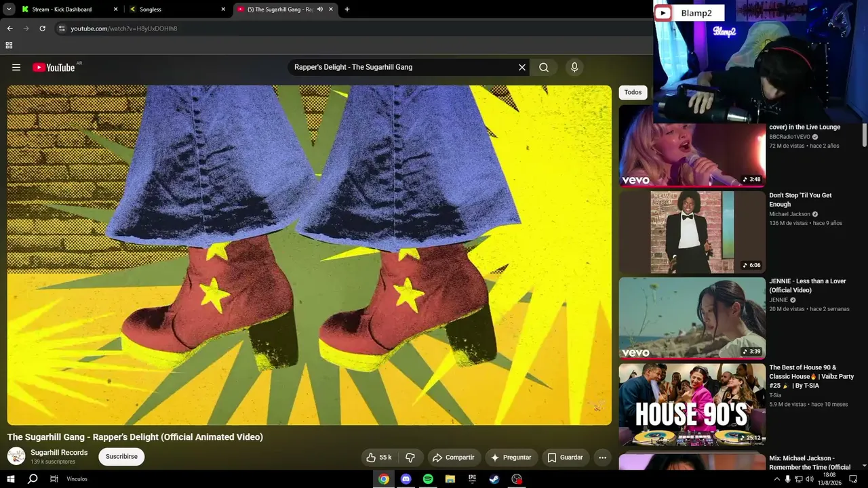Open the bookmarks bar apps grid
Screen dimensions: 868x488
[x=9, y=45]
